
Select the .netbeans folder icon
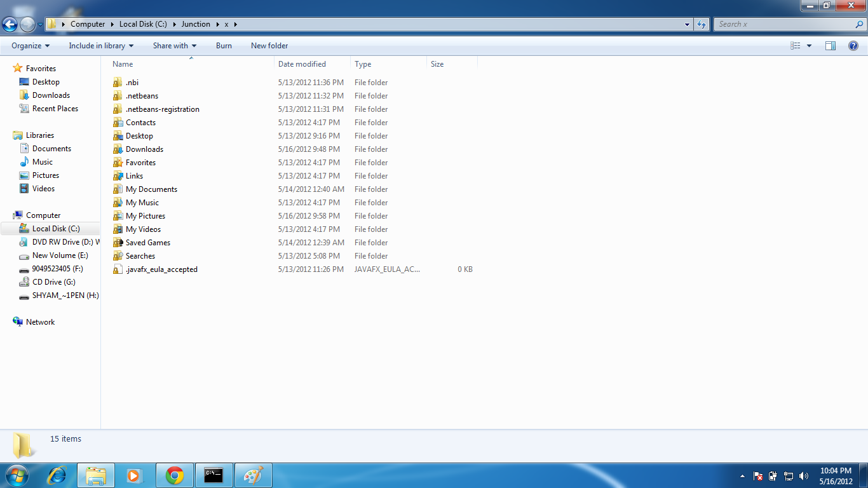(x=118, y=96)
